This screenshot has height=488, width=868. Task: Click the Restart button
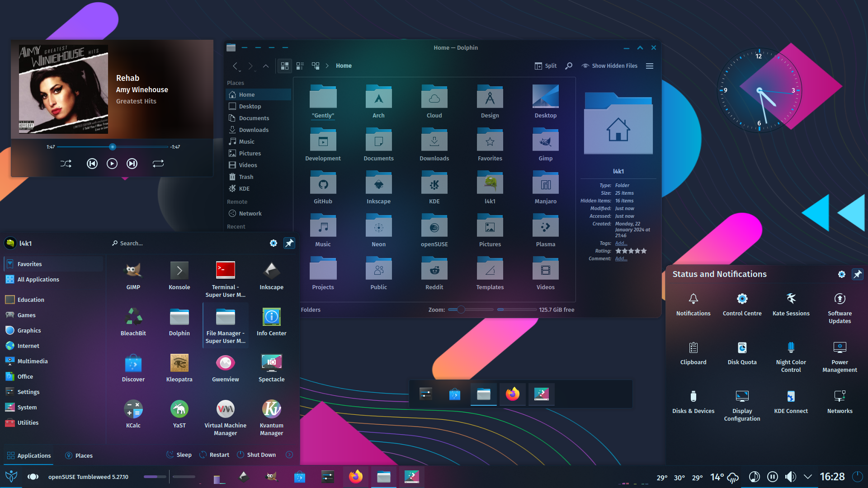(x=214, y=455)
